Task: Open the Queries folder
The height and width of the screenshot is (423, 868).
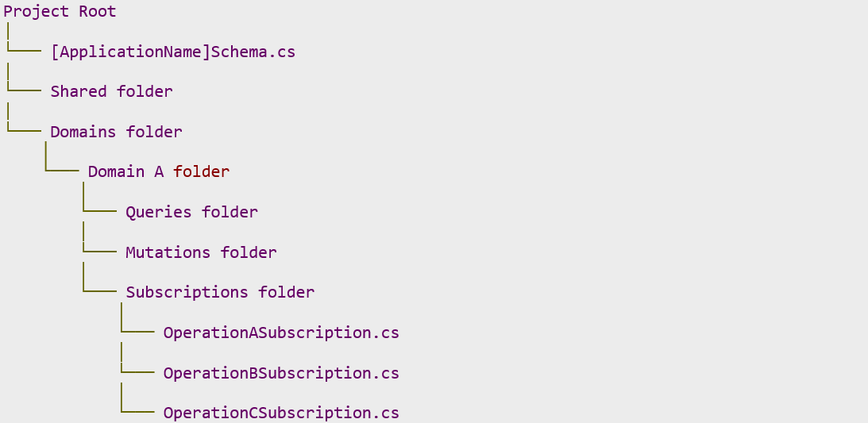Action: click(191, 212)
